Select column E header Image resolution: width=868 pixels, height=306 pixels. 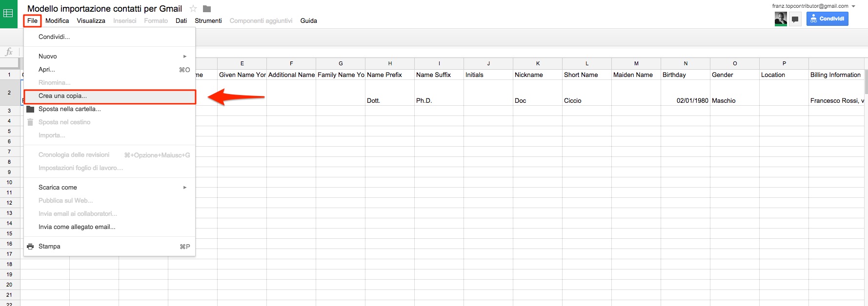tap(242, 63)
